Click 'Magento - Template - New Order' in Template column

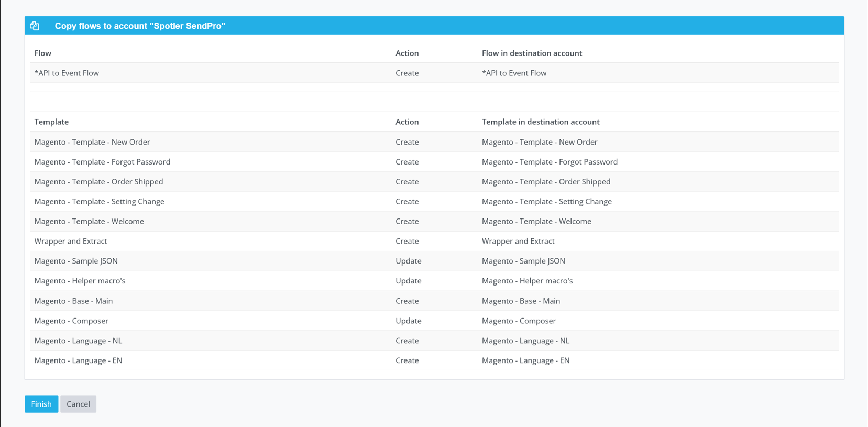coord(92,142)
